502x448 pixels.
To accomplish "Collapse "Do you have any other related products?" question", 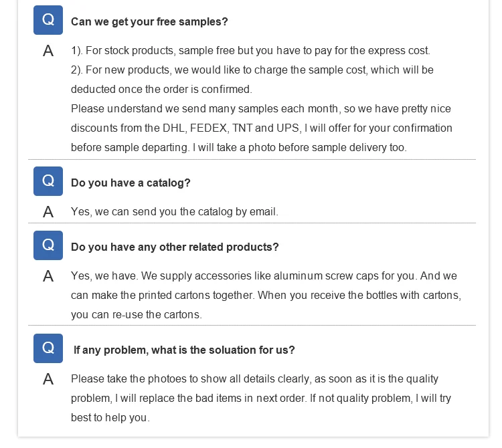I will (x=175, y=247).
